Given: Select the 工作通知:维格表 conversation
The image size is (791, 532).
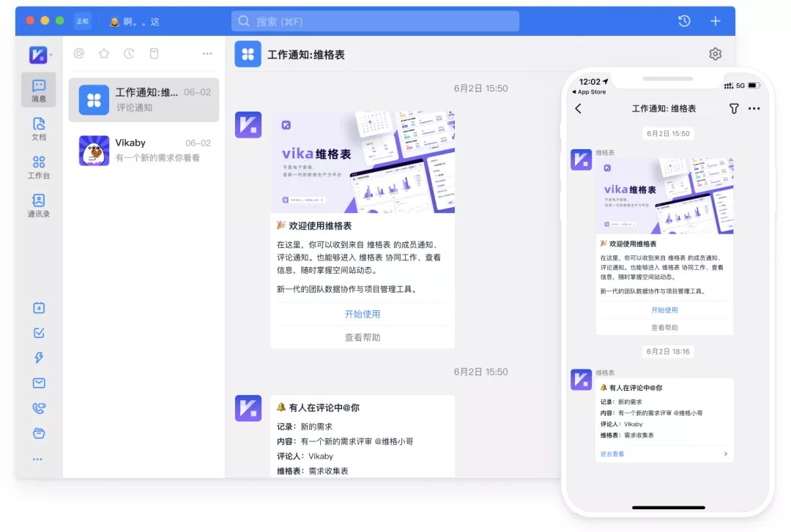Looking at the screenshot, I should pyautogui.click(x=144, y=100).
